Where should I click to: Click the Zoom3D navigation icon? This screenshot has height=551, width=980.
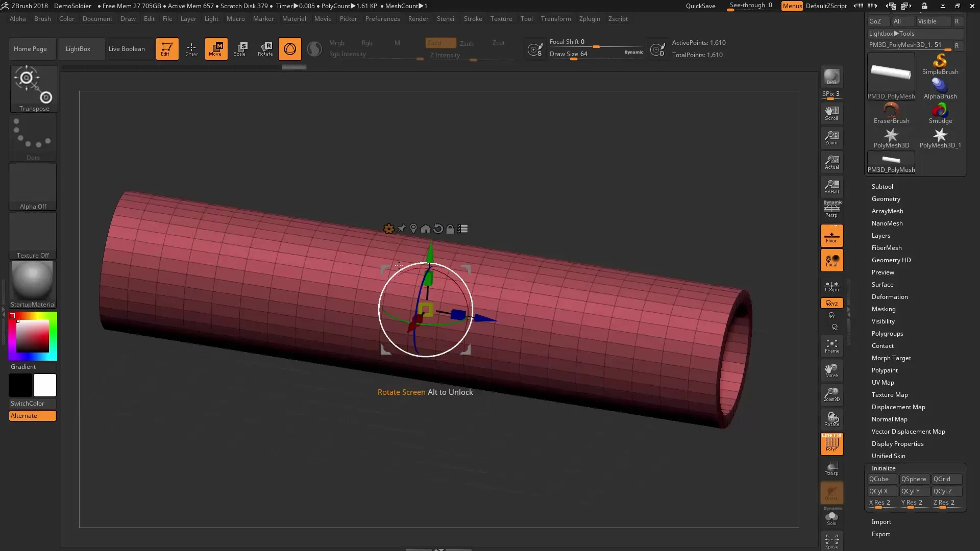[x=832, y=394]
